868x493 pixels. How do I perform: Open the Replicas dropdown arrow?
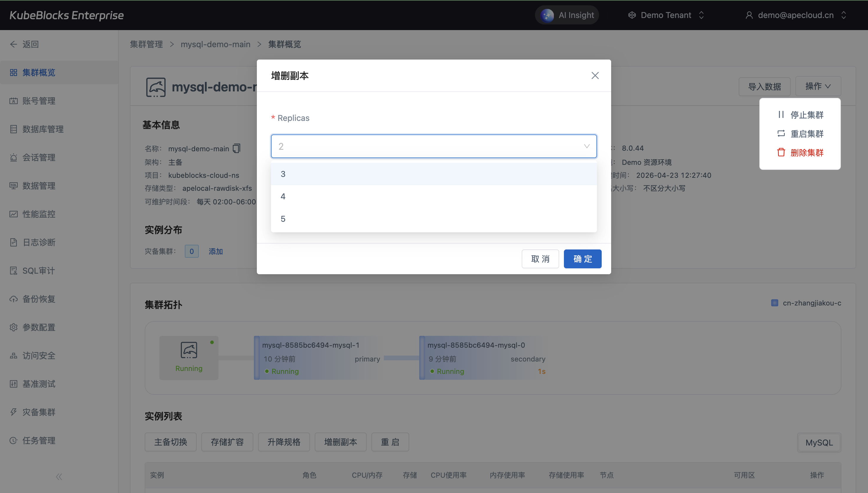click(587, 146)
